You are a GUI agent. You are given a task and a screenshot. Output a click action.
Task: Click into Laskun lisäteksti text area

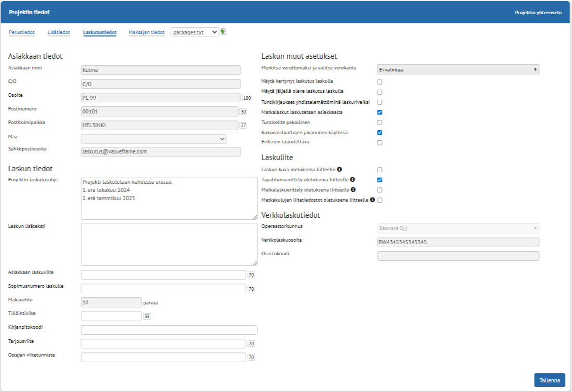pos(169,244)
